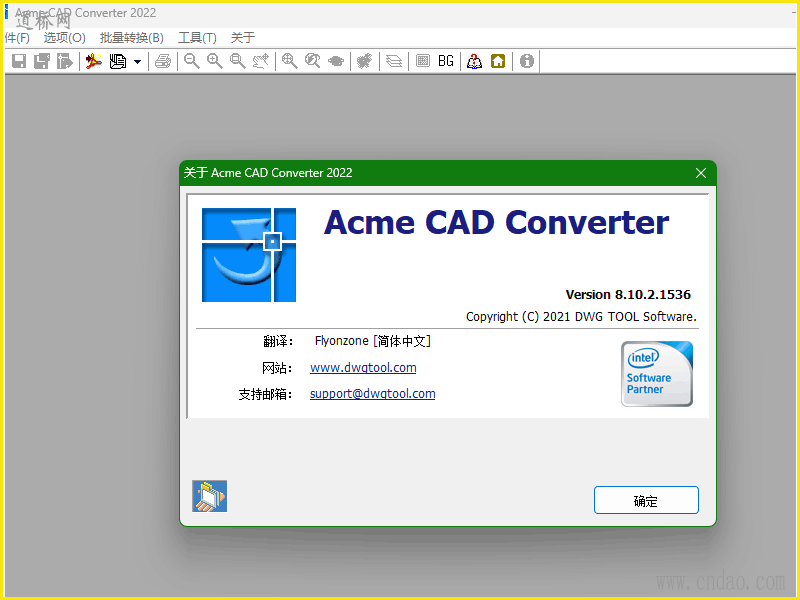Open the 工具(T) menu
Image resolution: width=800 pixels, height=600 pixels.
(197, 38)
